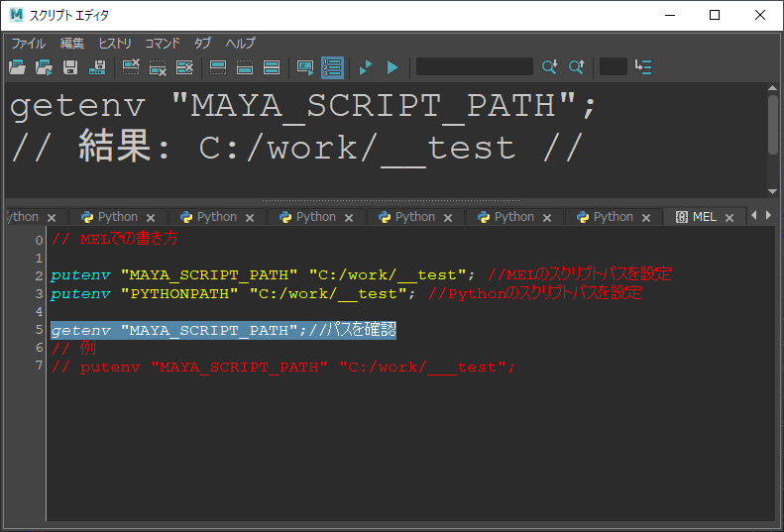Click line 3 putenv "PYTHONPATH" code
The image size is (784, 532).
pyautogui.click(x=233, y=293)
